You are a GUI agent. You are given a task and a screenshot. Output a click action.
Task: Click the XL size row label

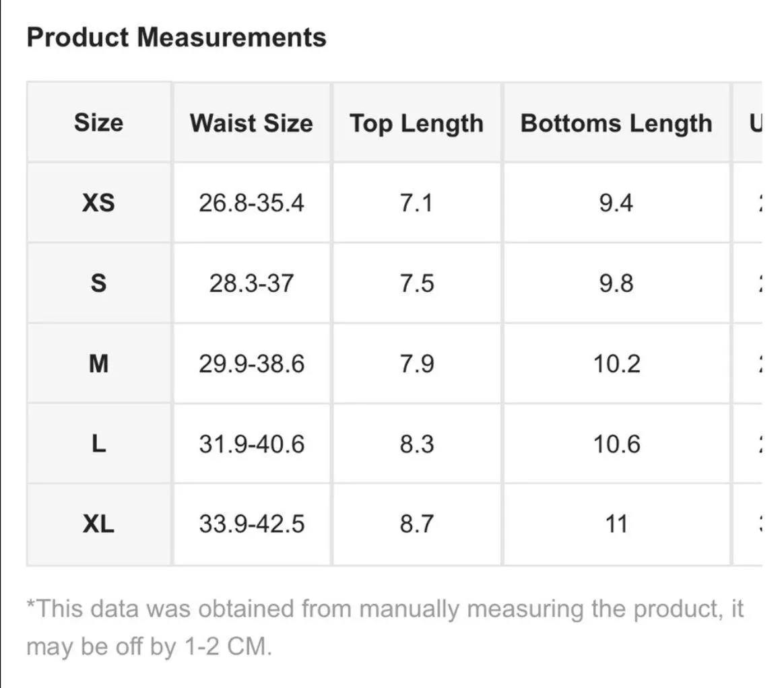tap(98, 524)
